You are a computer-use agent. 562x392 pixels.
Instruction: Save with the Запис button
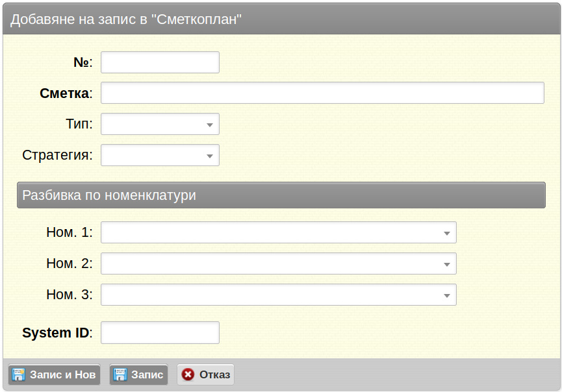pyautogui.click(x=138, y=374)
